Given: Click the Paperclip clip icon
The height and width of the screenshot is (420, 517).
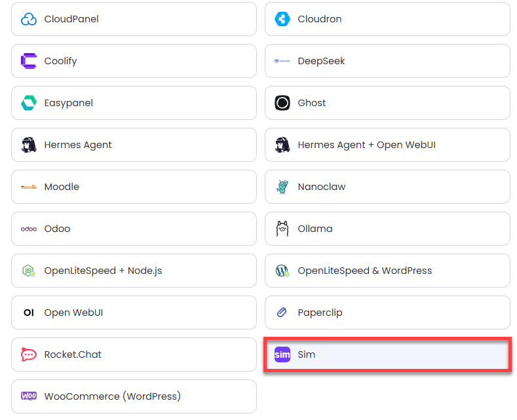Looking at the screenshot, I should click(x=282, y=312).
